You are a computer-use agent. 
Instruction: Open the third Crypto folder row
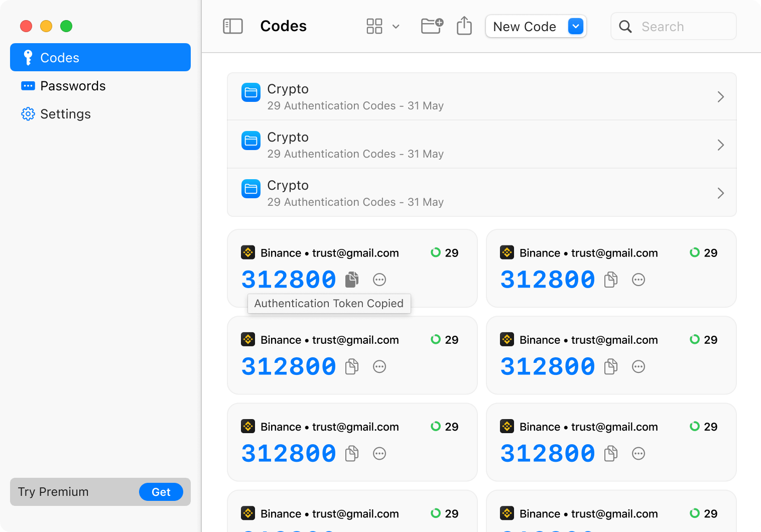point(482,193)
